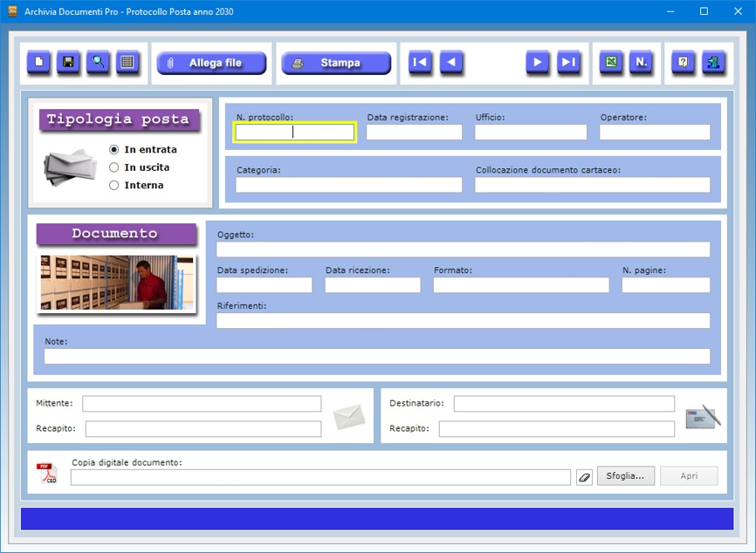756x553 pixels.
Task: Click the Sfoglia... browse button
Action: [x=625, y=475]
